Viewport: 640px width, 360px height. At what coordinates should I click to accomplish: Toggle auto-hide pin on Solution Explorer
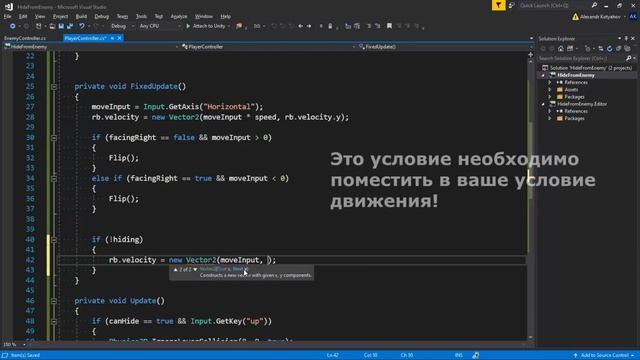[x=626, y=38]
